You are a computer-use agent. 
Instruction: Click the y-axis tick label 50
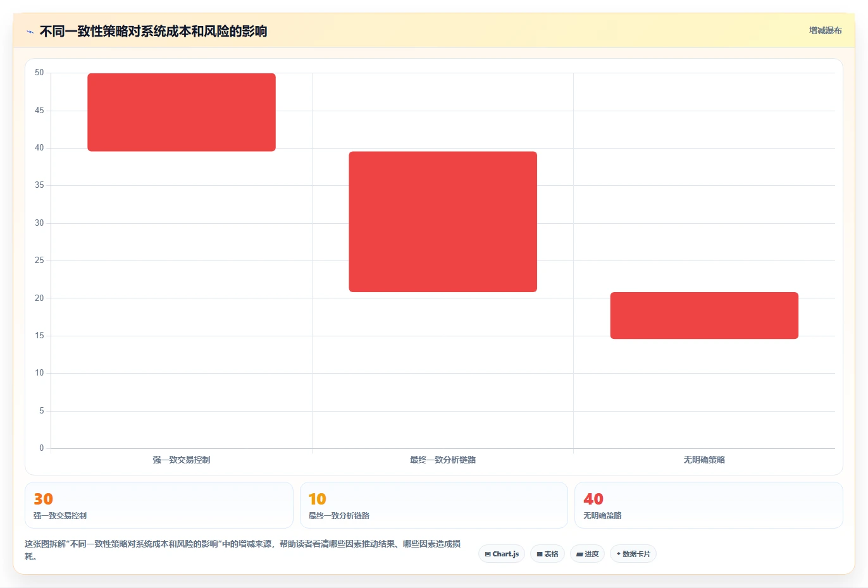[x=39, y=73]
